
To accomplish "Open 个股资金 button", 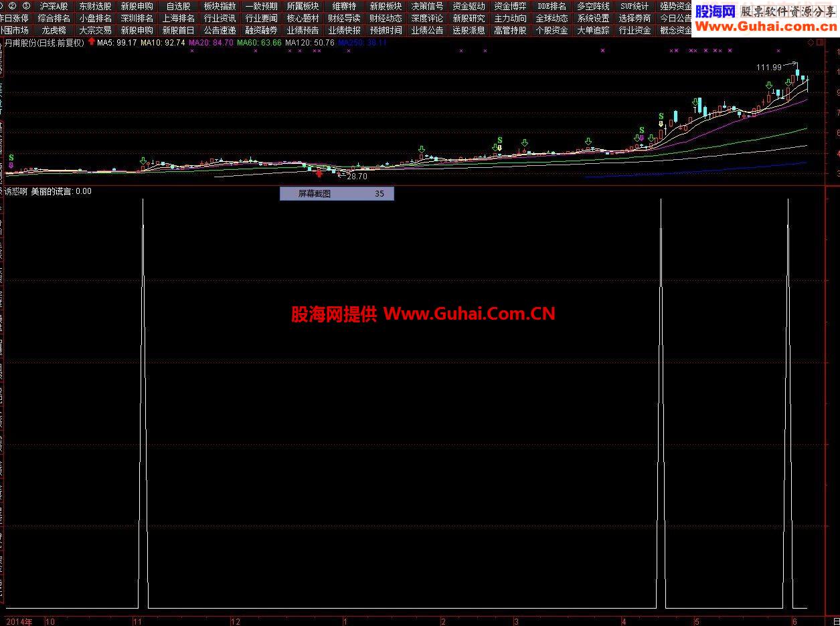I will 552,30.
